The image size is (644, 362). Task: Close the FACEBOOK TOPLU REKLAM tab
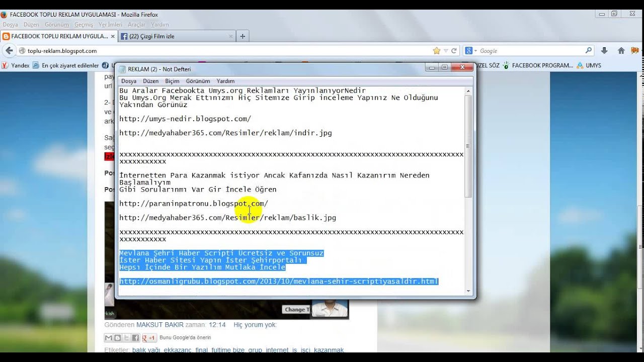tap(114, 36)
